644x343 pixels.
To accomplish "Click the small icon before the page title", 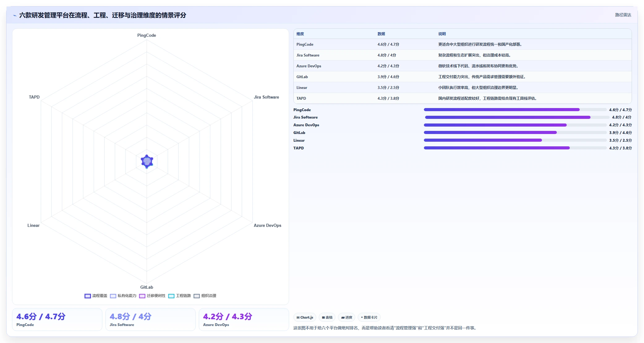I will tap(15, 15).
